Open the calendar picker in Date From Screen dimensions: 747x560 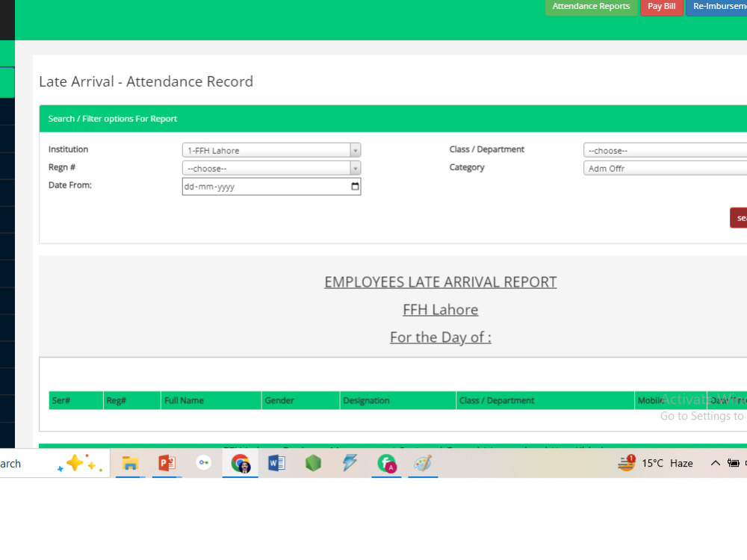point(355,186)
